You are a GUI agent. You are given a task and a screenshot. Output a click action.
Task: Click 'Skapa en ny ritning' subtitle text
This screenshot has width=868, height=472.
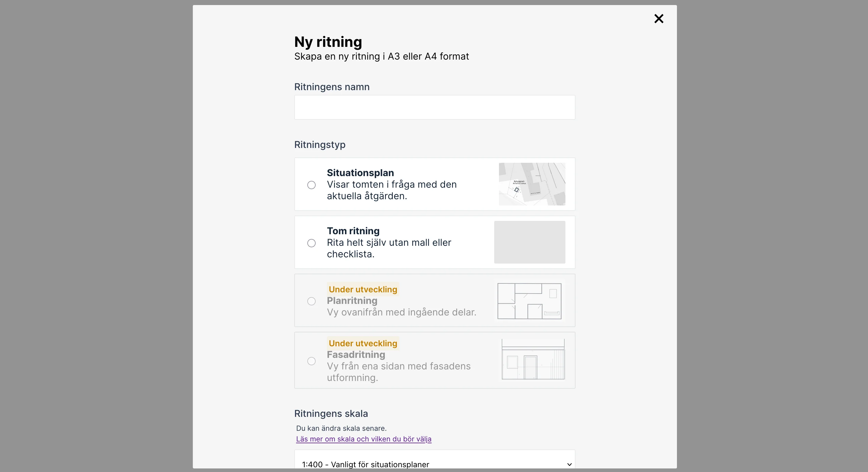pyautogui.click(x=381, y=56)
